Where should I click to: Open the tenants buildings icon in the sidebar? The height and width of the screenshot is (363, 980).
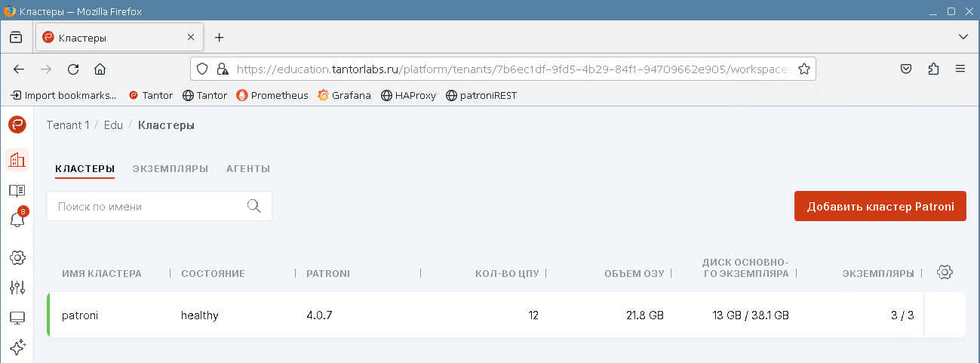point(17,159)
